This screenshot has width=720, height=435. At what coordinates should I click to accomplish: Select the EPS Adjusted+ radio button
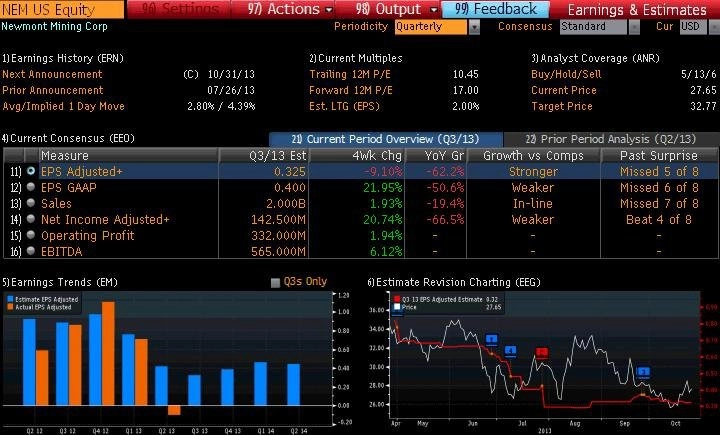(x=31, y=171)
